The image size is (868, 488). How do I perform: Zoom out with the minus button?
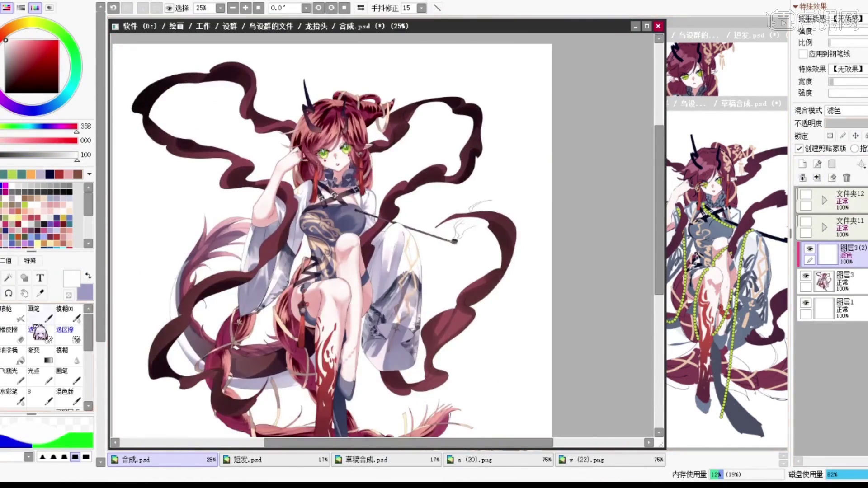(x=233, y=8)
